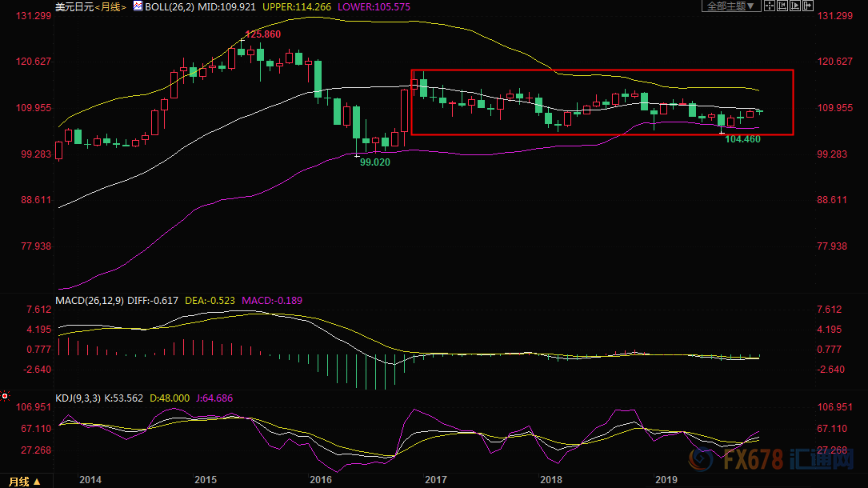Click the 2019 label on time axis
This screenshot has height=488, width=868.
click(x=666, y=480)
